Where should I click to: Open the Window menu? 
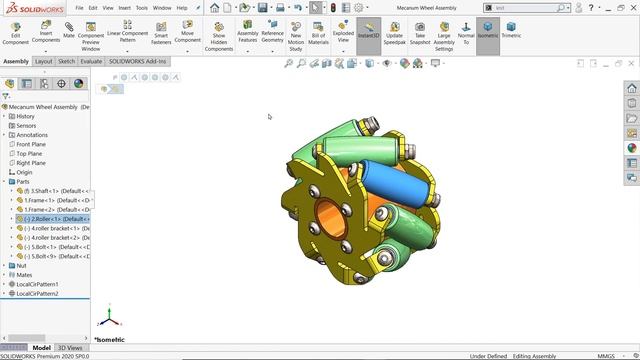coord(162,8)
